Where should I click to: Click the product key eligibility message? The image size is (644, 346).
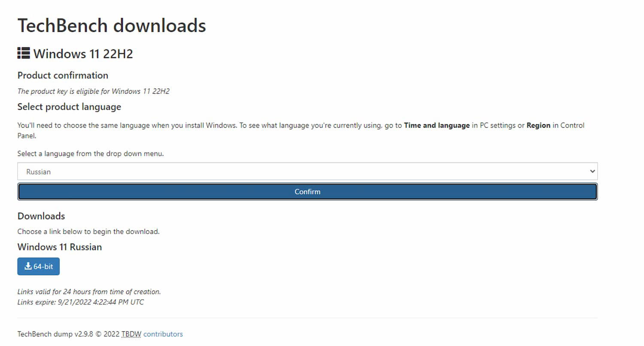(x=93, y=91)
